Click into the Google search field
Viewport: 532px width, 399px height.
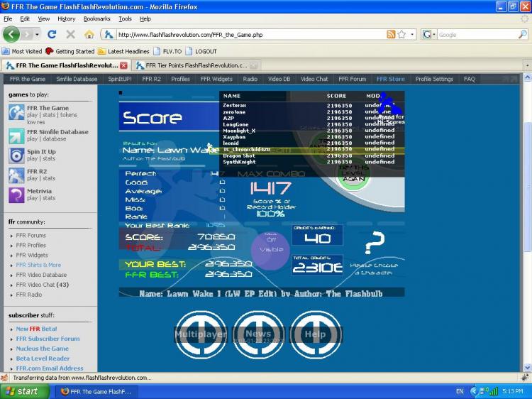click(x=477, y=35)
